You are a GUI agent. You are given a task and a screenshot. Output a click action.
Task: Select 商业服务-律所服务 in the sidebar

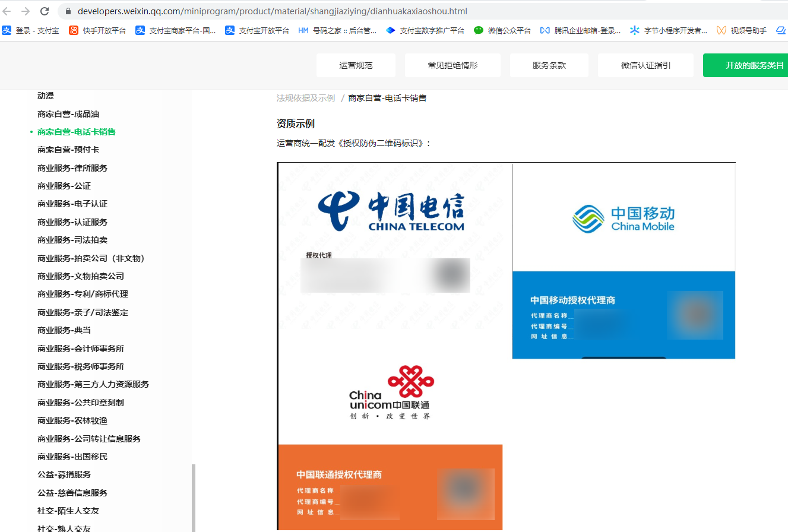tap(72, 168)
